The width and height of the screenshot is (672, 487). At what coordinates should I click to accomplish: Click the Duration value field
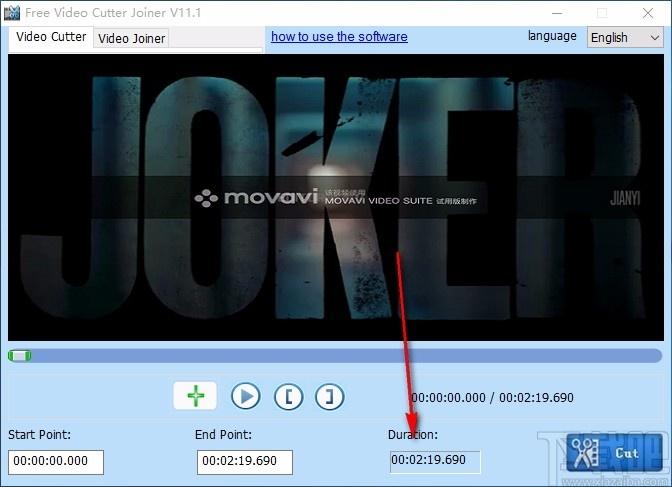(435, 461)
